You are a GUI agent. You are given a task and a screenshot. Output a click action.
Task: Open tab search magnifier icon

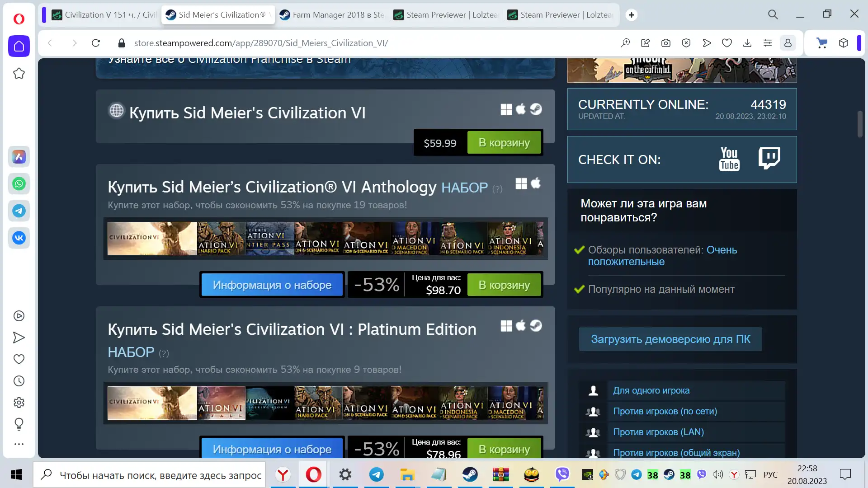coord(773,14)
